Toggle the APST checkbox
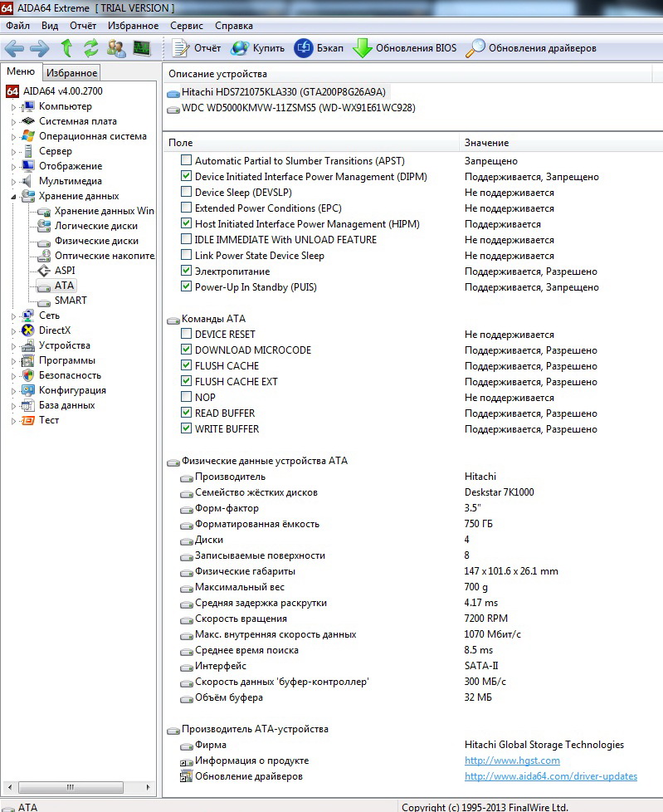Image resolution: width=663 pixels, height=812 pixels. click(x=187, y=160)
